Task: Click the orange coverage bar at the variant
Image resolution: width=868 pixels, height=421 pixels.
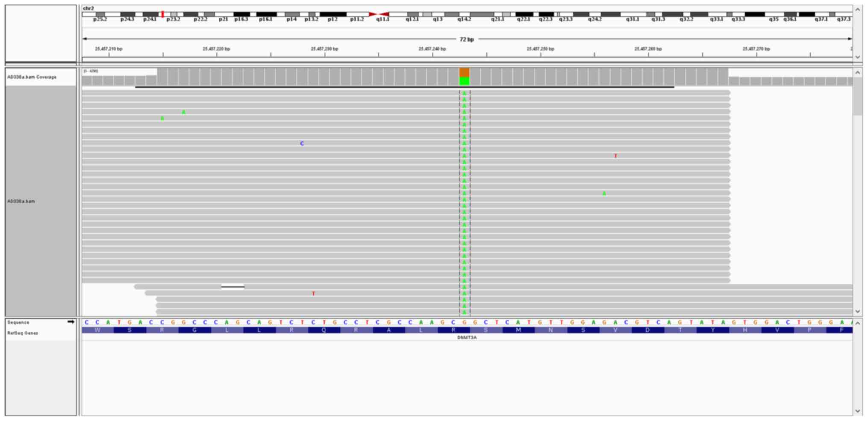Action: pyautogui.click(x=464, y=72)
